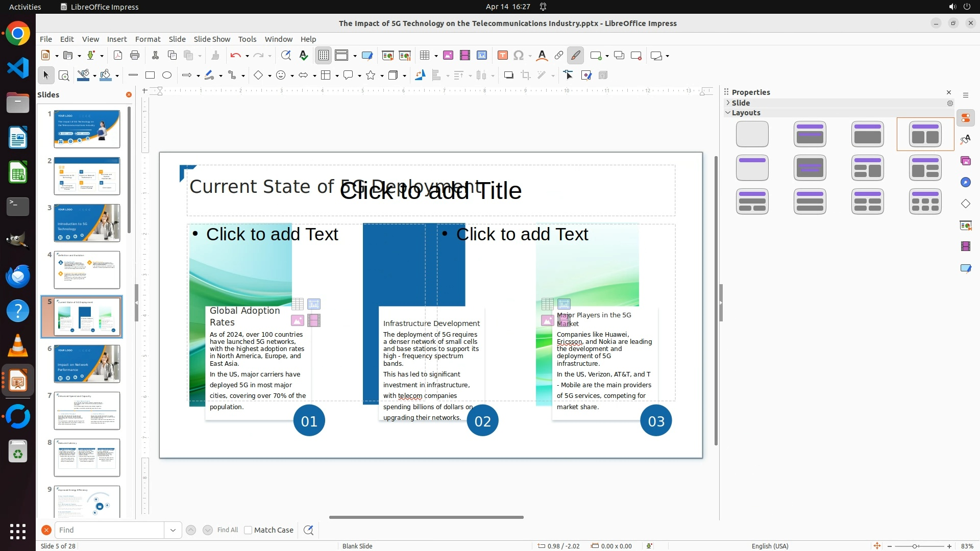Enable the Match Case checkbox

tap(248, 530)
